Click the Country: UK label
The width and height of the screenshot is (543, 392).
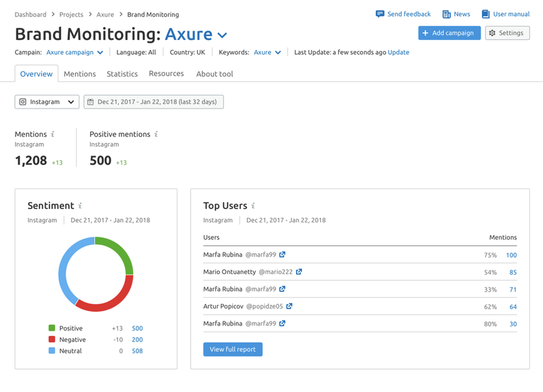[x=187, y=52]
